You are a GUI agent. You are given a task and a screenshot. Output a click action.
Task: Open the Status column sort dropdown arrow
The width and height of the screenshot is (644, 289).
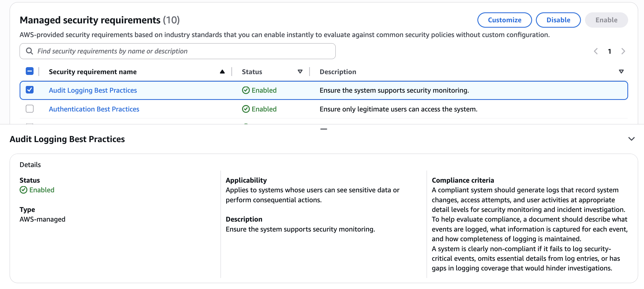tap(300, 72)
